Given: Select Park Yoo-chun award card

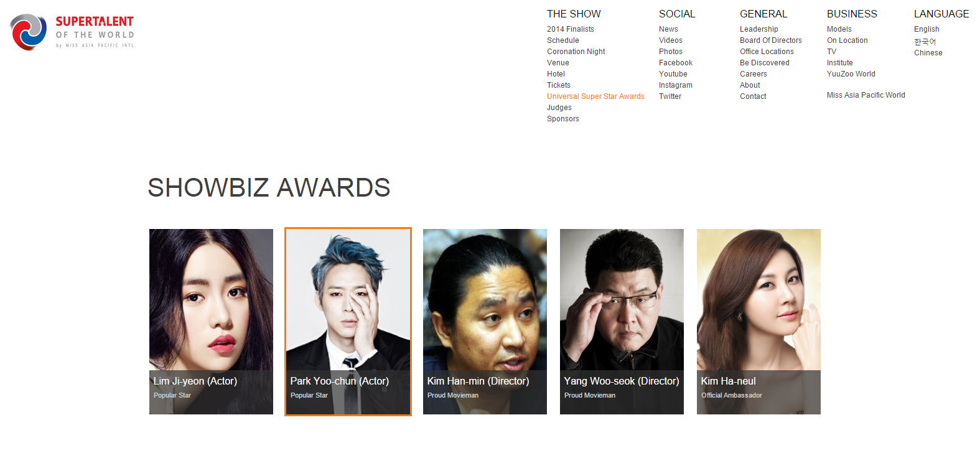Looking at the screenshot, I should pyautogui.click(x=348, y=322).
